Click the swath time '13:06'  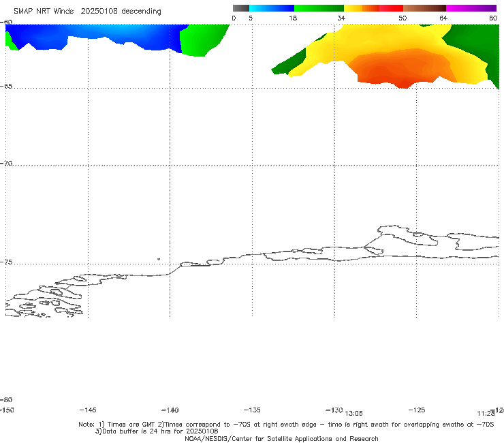[x=353, y=414]
